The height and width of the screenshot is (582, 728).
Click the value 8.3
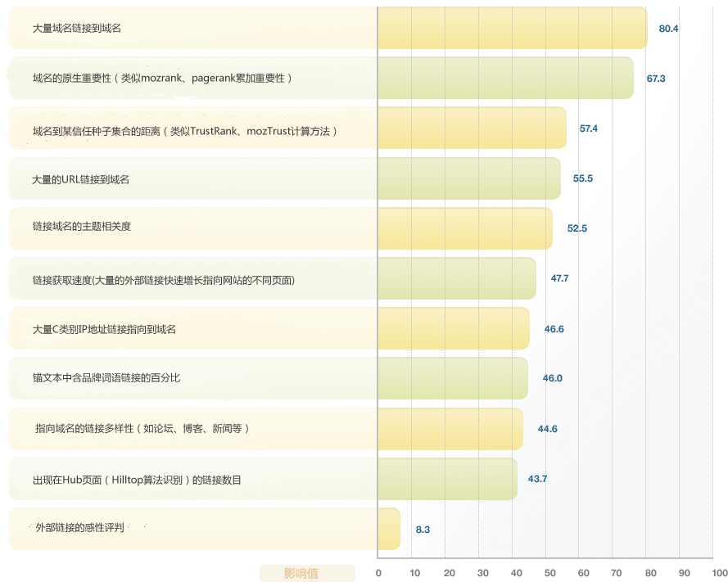(423, 530)
